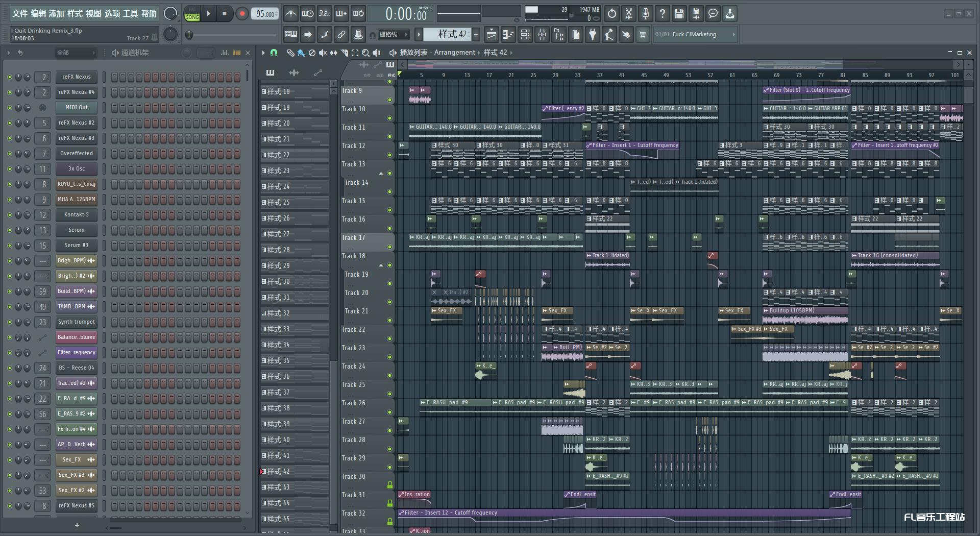Toggle the 3-2-1 recording countdown
The width and height of the screenshot is (980, 536).
(x=325, y=14)
